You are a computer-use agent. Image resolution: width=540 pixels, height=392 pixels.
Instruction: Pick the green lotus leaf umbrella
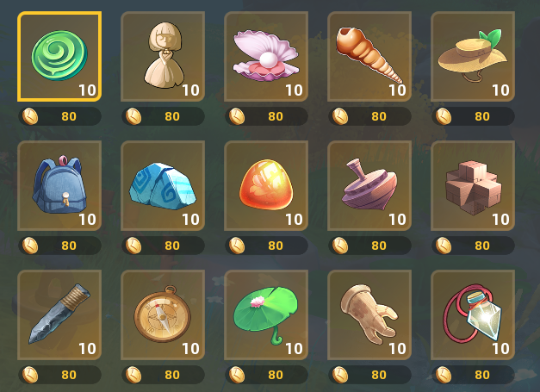266,314
